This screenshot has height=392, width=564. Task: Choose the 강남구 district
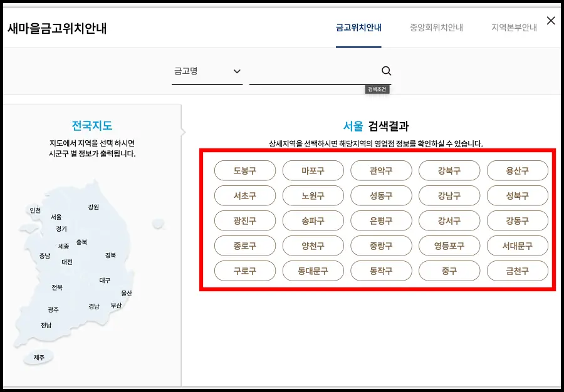(x=449, y=196)
